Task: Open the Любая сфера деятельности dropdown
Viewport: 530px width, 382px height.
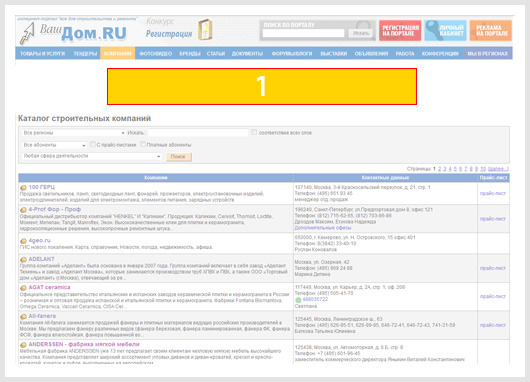Action: click(92, 156)
